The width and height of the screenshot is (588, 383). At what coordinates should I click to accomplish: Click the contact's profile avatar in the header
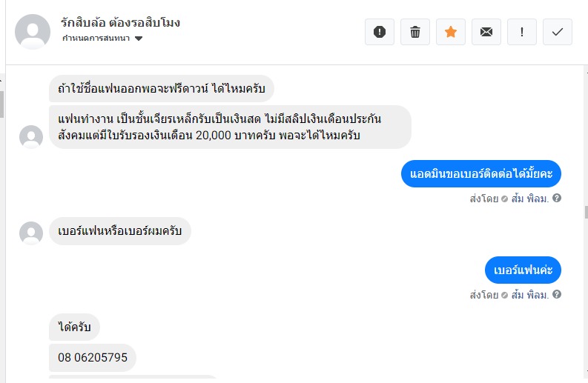(33, 31)
